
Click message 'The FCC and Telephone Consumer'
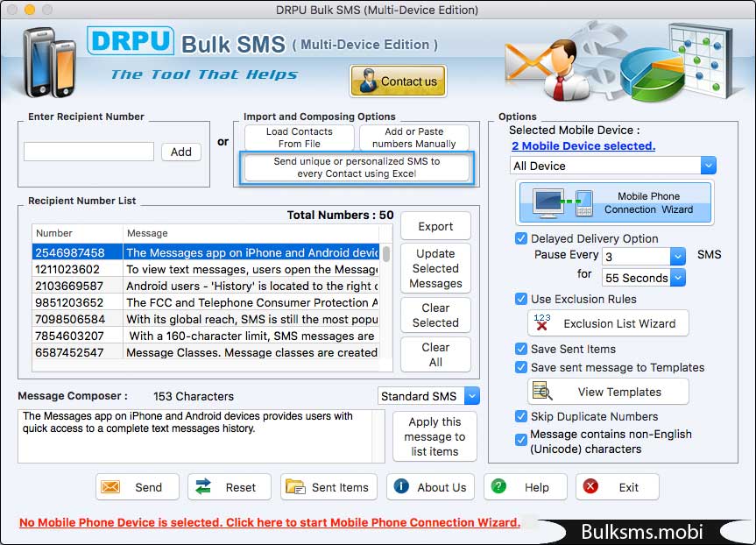pyautogui.click(x=251, y=302)
